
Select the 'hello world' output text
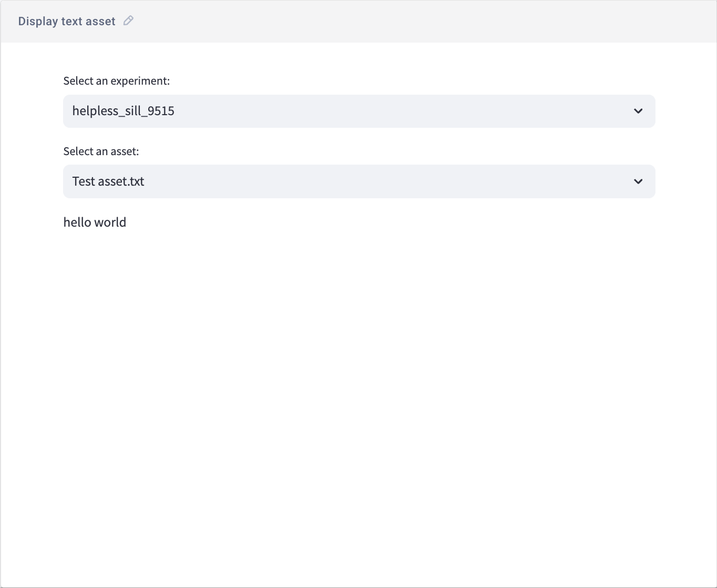pyautogui.click(x=95, y=222)
